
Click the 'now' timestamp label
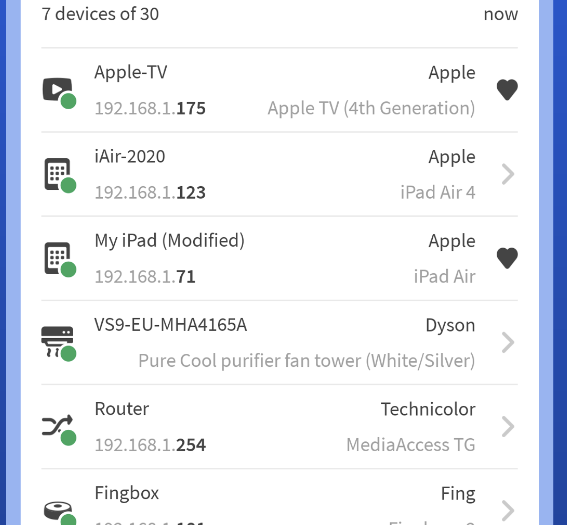coord(501,14)
